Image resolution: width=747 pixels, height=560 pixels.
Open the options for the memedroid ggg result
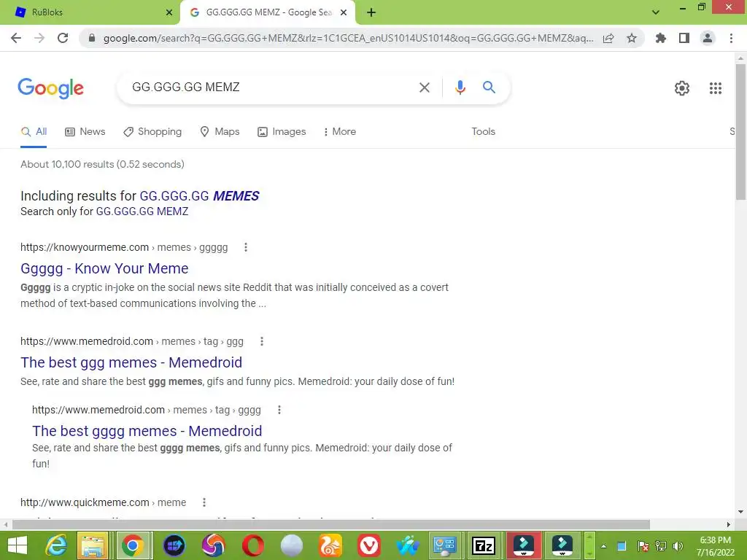262,341
